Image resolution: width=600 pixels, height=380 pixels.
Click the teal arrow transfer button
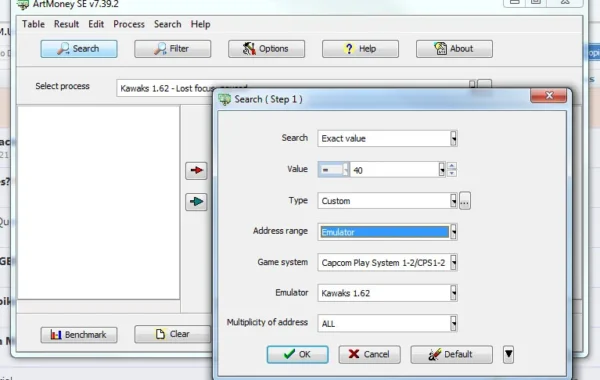tap(196, 202)
